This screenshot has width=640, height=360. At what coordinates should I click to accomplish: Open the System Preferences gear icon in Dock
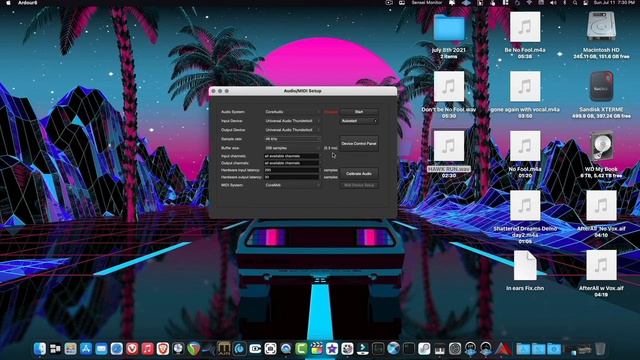coord(455,349)
